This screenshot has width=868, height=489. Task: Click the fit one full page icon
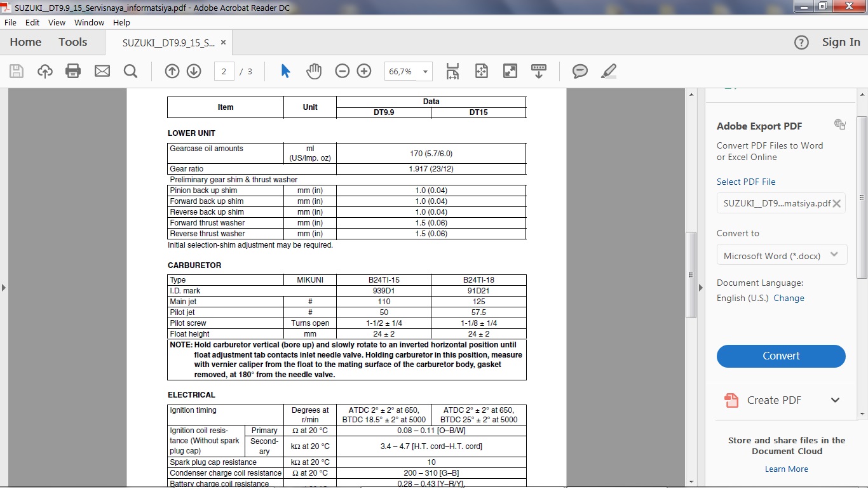482,71
